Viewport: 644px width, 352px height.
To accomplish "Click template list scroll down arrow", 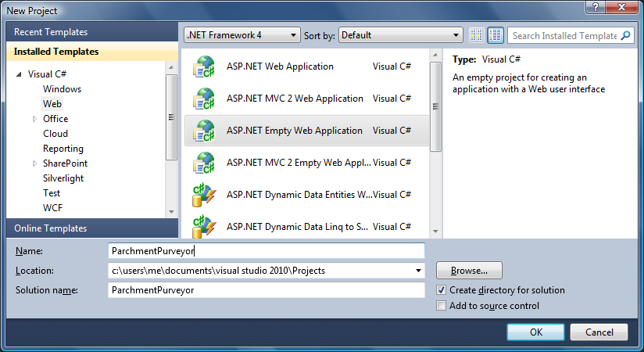I will point(435,232).
